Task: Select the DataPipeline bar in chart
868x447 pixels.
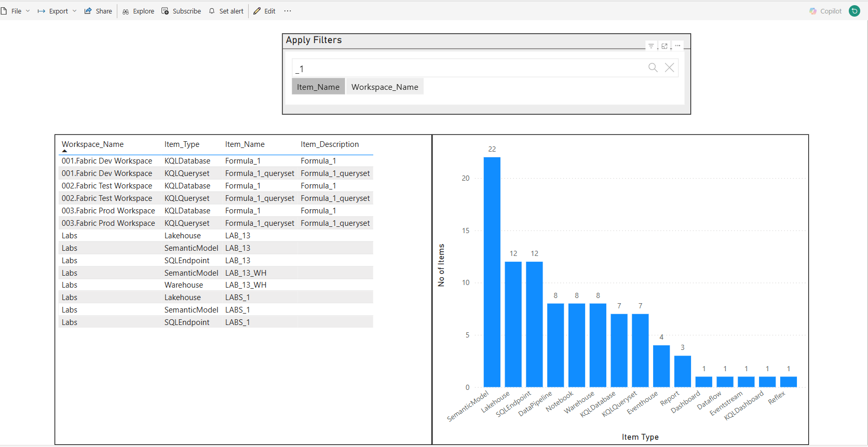Action: 555,345
